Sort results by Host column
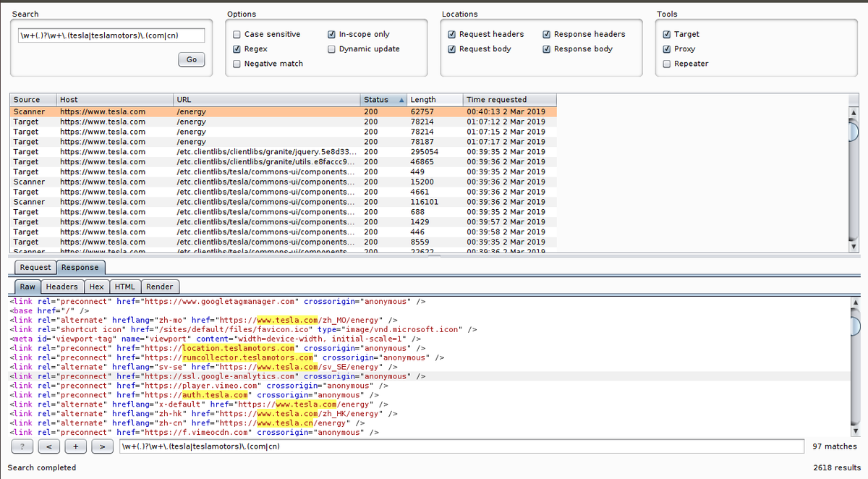 point(115,100)
